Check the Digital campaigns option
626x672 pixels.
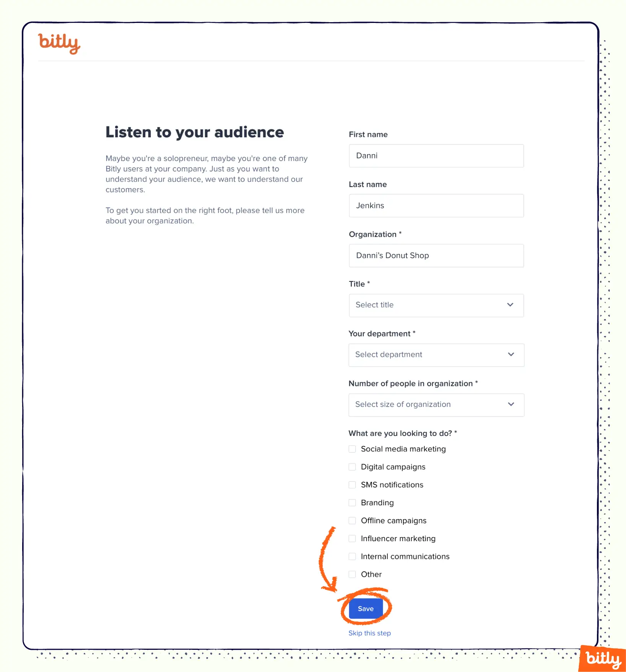coord(352,467)
